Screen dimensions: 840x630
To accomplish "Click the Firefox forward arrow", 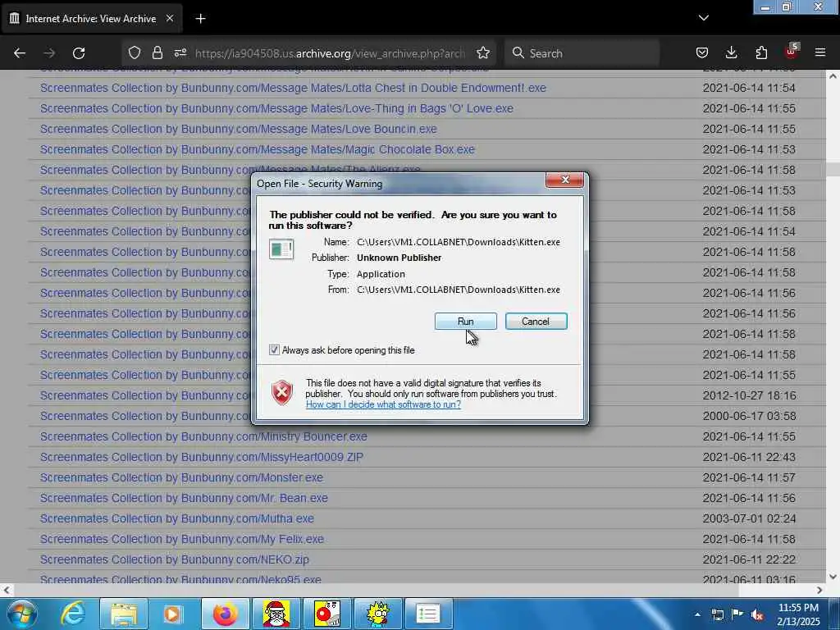I will (x=49, y=53).
